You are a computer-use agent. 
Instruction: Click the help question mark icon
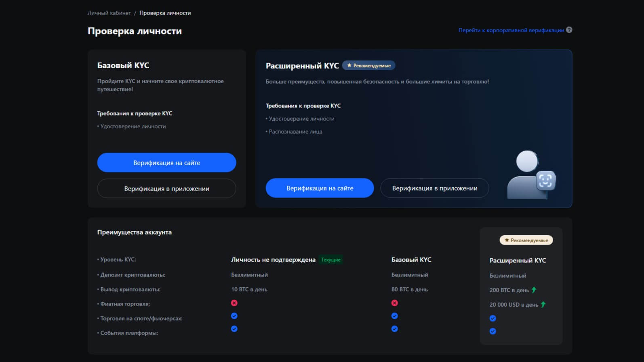click(x=569, y=30)
